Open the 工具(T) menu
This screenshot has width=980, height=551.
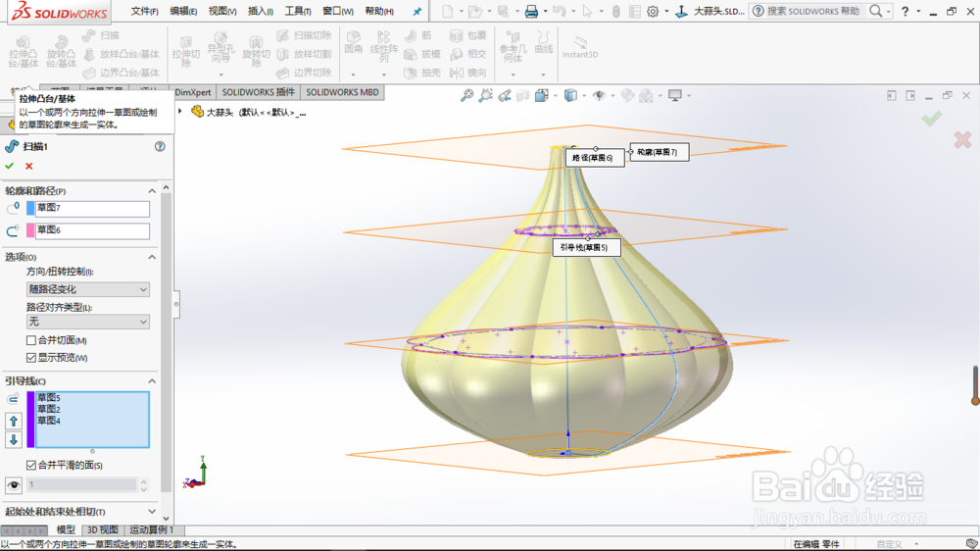(x=298, y=11)
